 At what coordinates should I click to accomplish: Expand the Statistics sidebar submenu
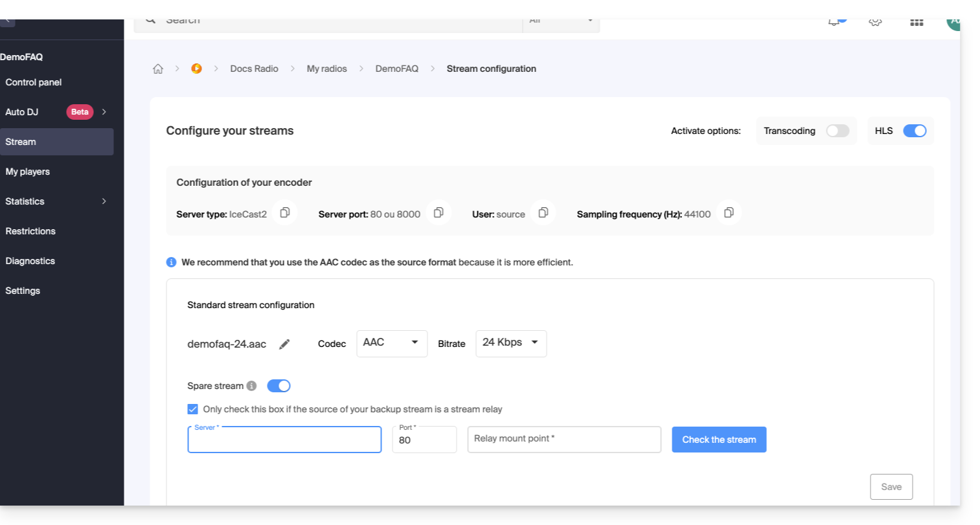click(x=104, y=201)
